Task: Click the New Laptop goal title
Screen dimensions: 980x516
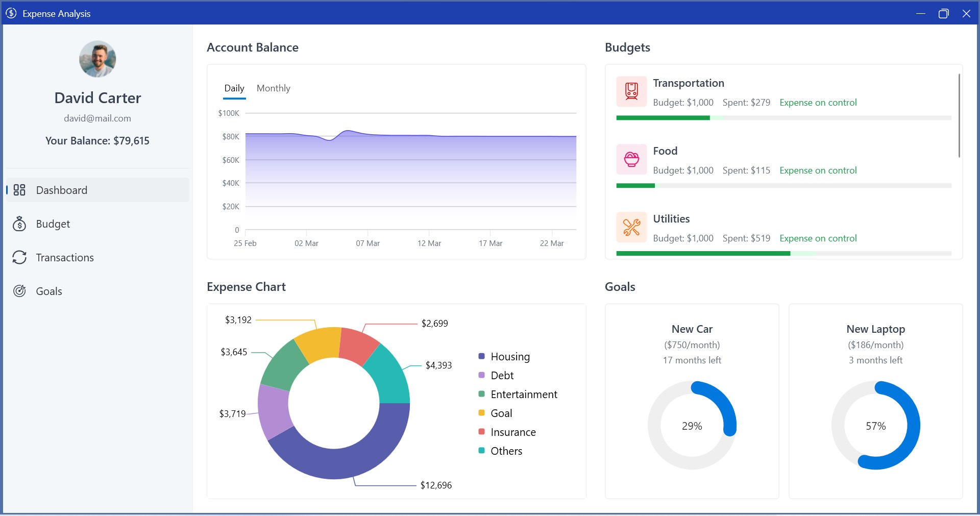Action: pos(876,329)
